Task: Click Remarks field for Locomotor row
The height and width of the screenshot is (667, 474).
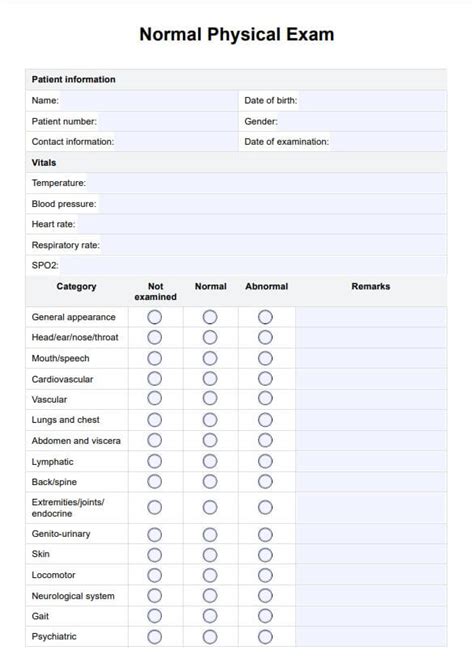Action: (x=371, y=575)
